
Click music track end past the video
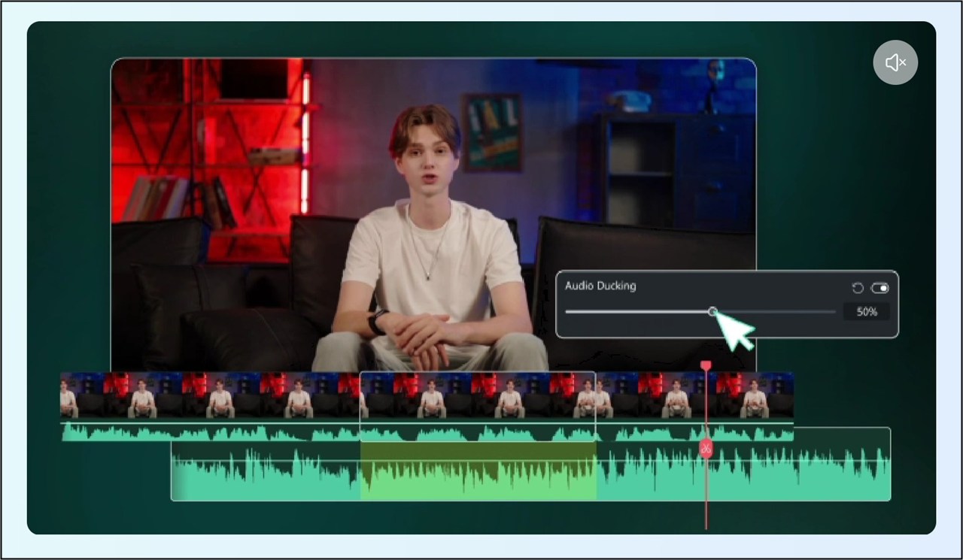(x=843, y=472)
